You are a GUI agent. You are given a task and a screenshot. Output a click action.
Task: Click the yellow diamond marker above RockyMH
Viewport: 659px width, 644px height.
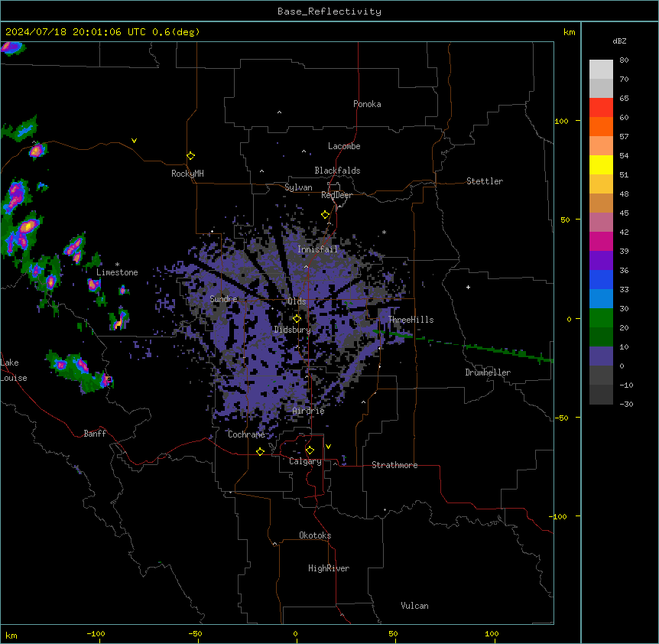(x=191, y=156)
